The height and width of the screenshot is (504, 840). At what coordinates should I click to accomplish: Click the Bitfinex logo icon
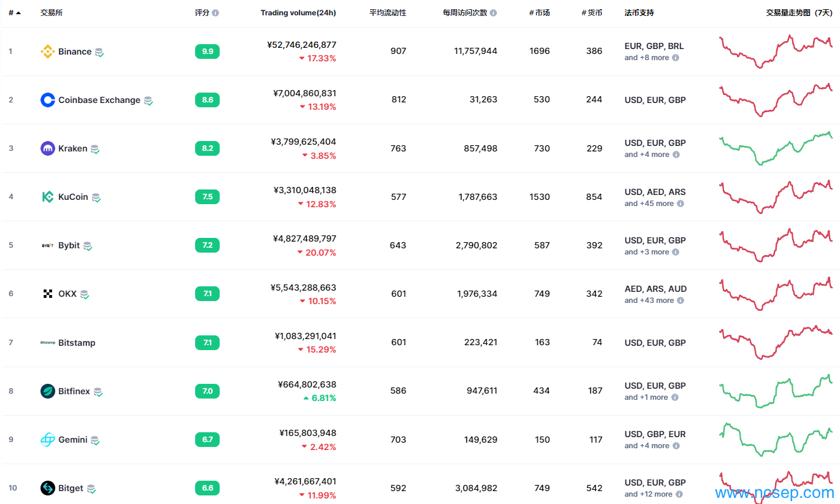[x=48, y=391]
